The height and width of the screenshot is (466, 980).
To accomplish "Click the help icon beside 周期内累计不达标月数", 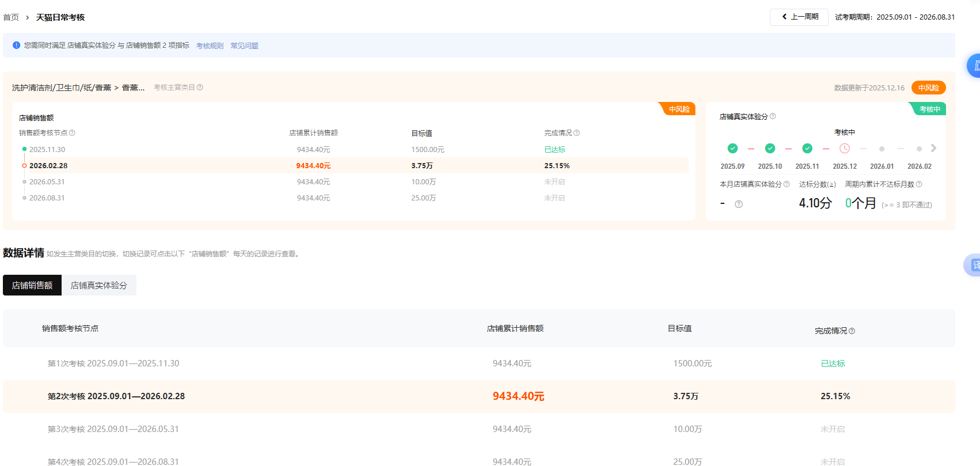I will [919, 184].
